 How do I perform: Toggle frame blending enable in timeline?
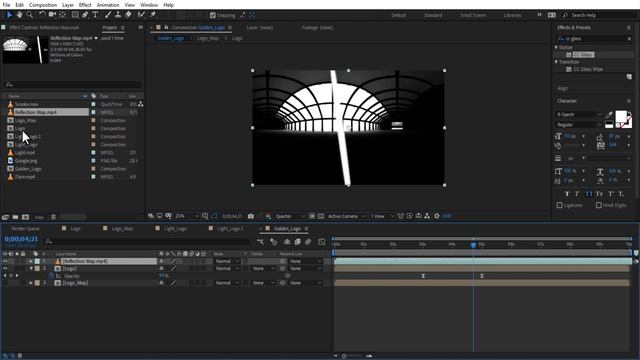coord(298,242)
